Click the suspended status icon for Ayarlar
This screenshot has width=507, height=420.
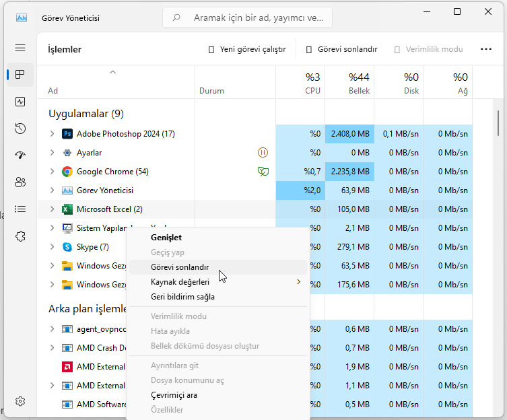coord(263,152)
